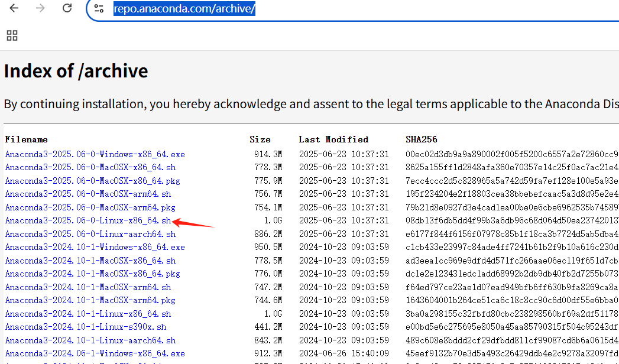
Task: Reload the archive page
Action: pyautogui.click(x=67, y=8)
